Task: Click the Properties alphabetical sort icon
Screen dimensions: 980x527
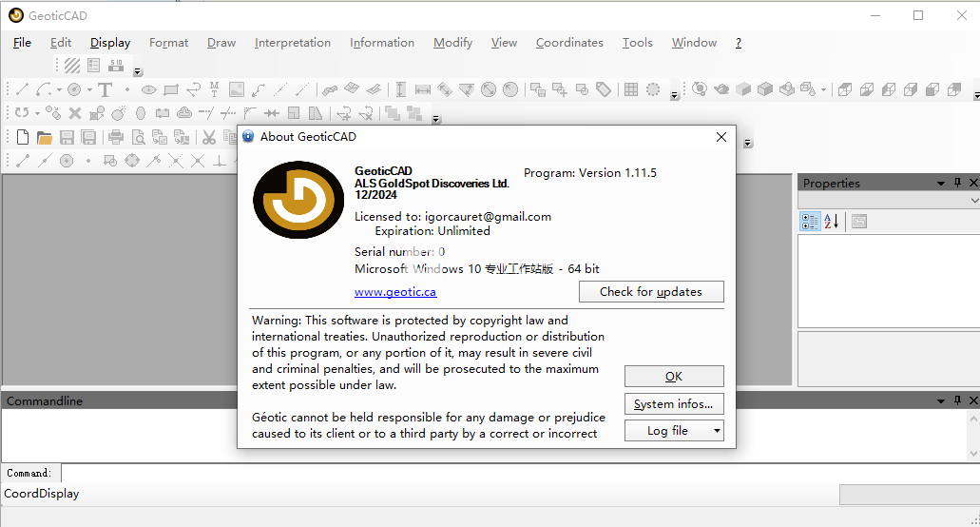Action: click(832, 222)
